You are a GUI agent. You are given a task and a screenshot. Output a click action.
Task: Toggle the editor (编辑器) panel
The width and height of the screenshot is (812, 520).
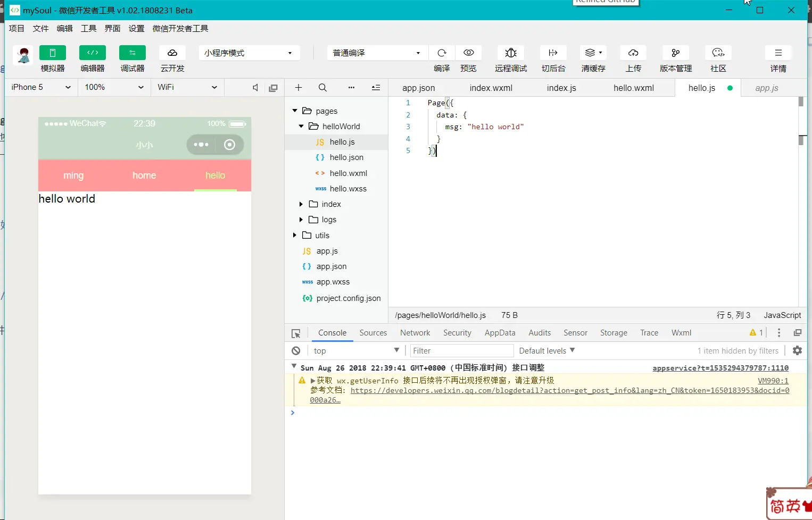(93, 53)
